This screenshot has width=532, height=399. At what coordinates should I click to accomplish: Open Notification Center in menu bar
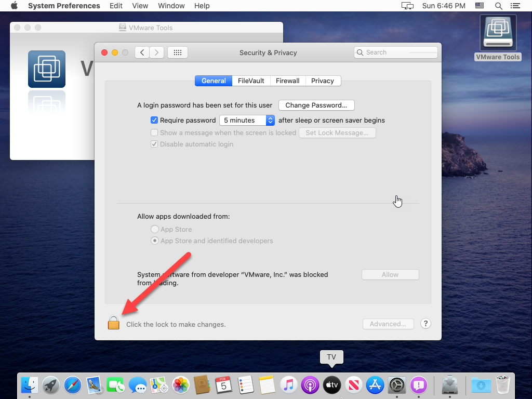515,6
